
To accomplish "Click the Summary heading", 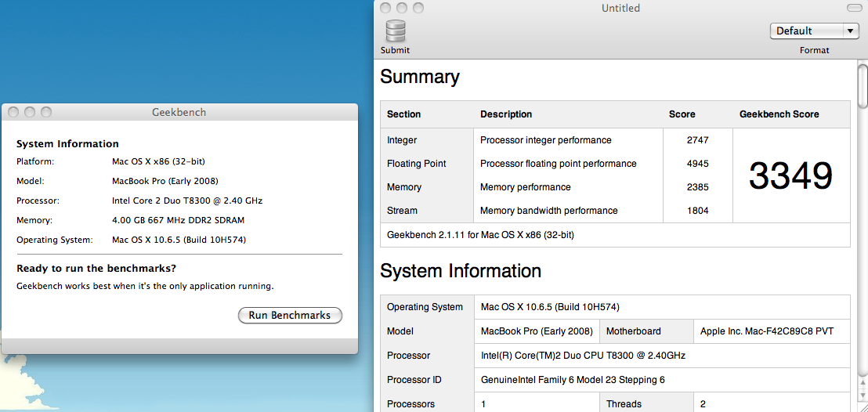I will tap(420, 77).
